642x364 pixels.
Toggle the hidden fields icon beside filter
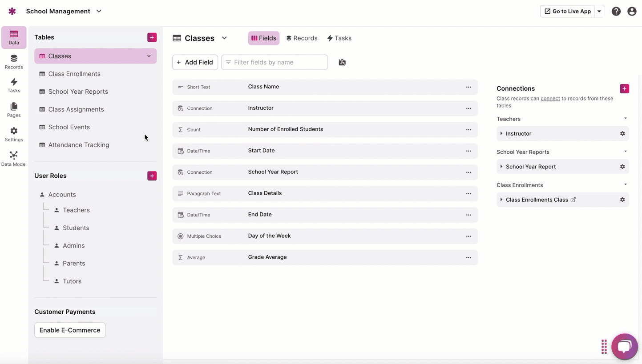(342, 63)
